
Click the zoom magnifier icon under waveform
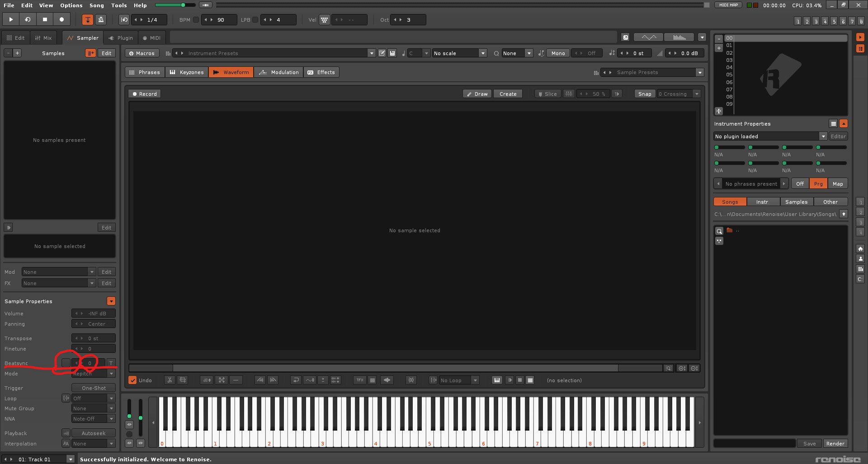(x=669, y=368)
